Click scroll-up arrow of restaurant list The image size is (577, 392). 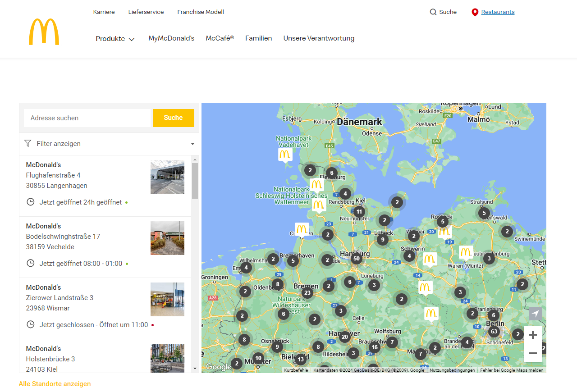tap(195, 159)
